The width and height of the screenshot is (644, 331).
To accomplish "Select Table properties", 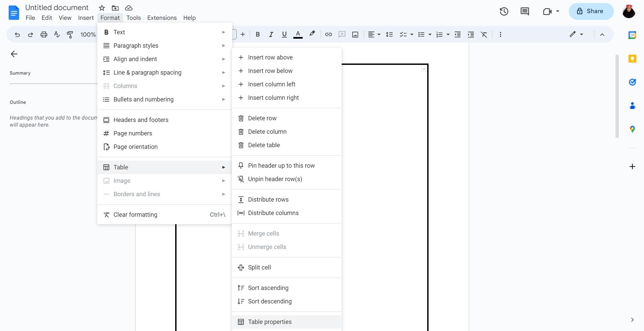I will [x=269, y=322].
